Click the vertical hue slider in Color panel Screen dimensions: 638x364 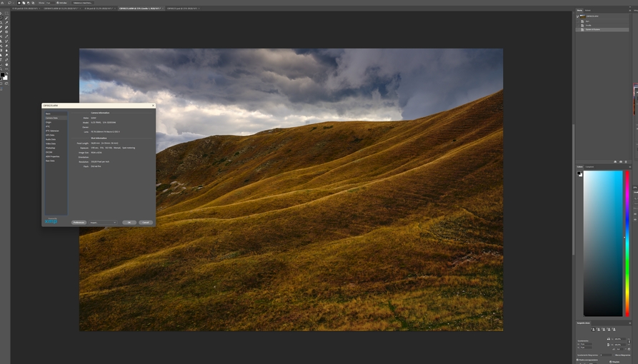click(627, 243)
